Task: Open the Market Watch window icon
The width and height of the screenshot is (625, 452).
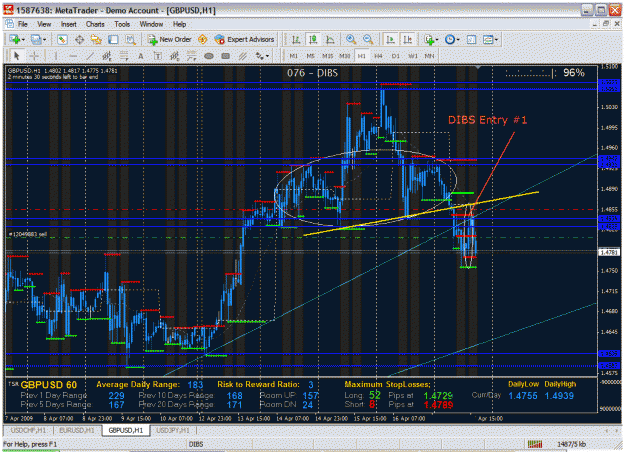Action: click(62, 39)
